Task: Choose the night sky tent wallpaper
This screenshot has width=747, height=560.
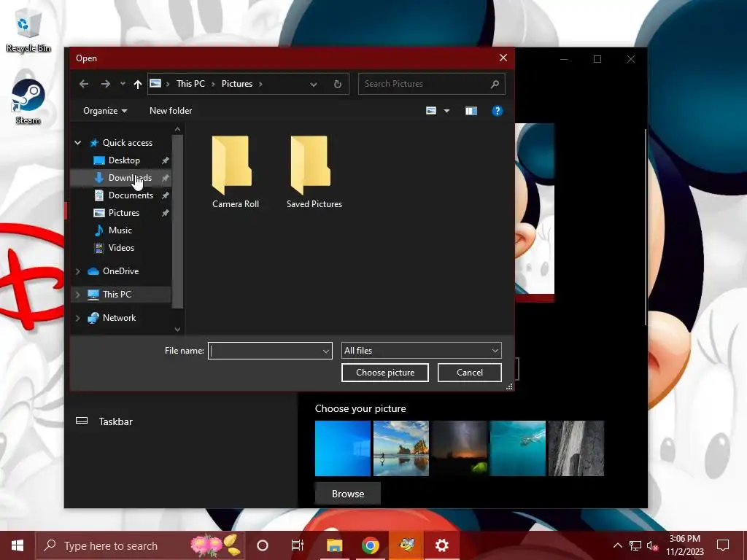Action: coord(460,448)
